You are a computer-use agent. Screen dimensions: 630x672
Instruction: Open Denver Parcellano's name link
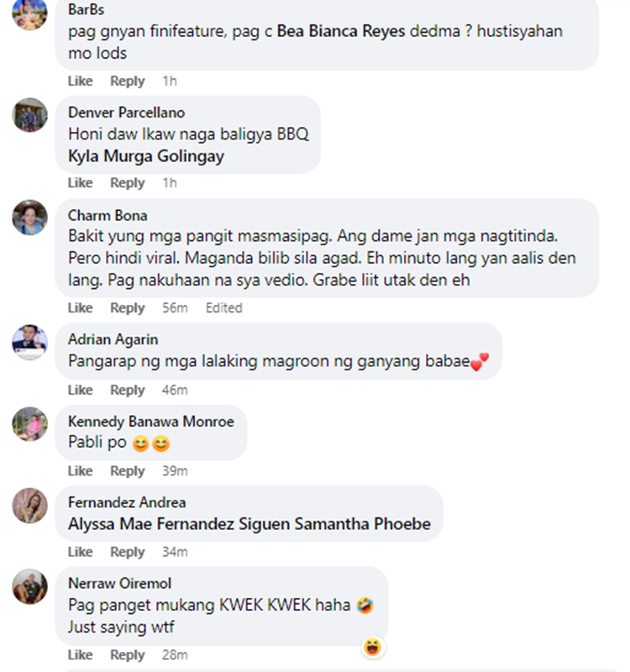coord(127,113)
